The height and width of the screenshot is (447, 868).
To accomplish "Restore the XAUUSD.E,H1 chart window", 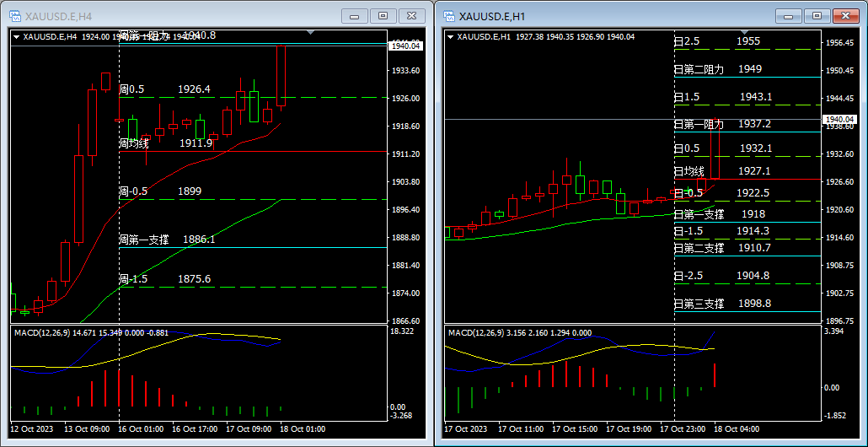I will 817,16.
